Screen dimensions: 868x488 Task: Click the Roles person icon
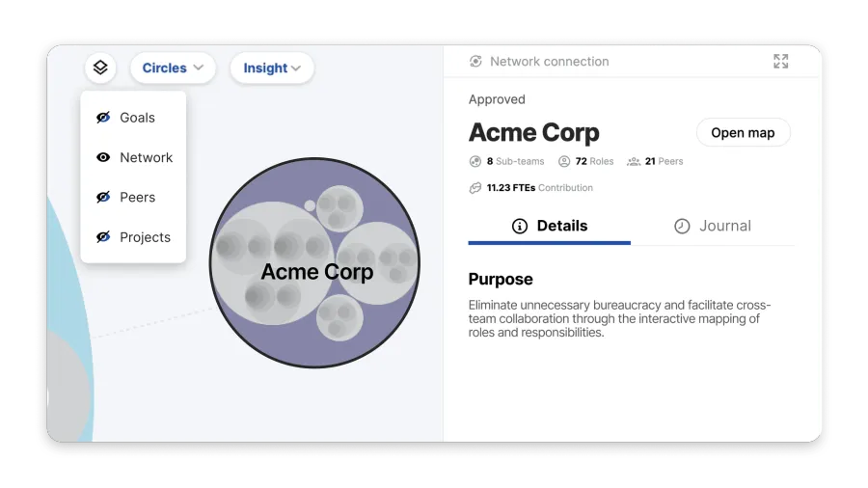click(x=564, y=161)
